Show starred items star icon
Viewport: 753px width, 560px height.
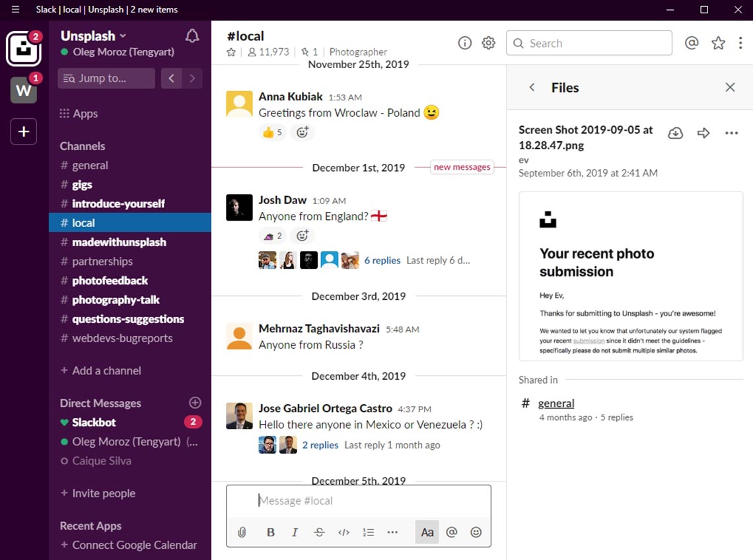[718, 43]
